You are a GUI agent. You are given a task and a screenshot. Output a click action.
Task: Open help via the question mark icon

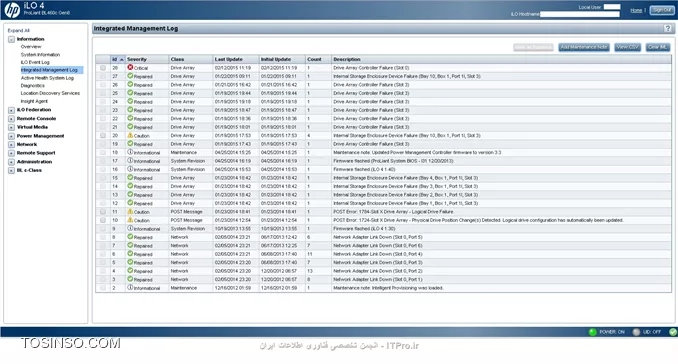coord(668,28)
